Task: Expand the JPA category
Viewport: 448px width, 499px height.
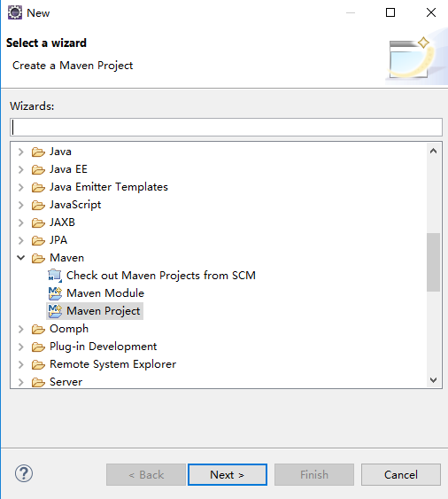Action: click(21, 240)
